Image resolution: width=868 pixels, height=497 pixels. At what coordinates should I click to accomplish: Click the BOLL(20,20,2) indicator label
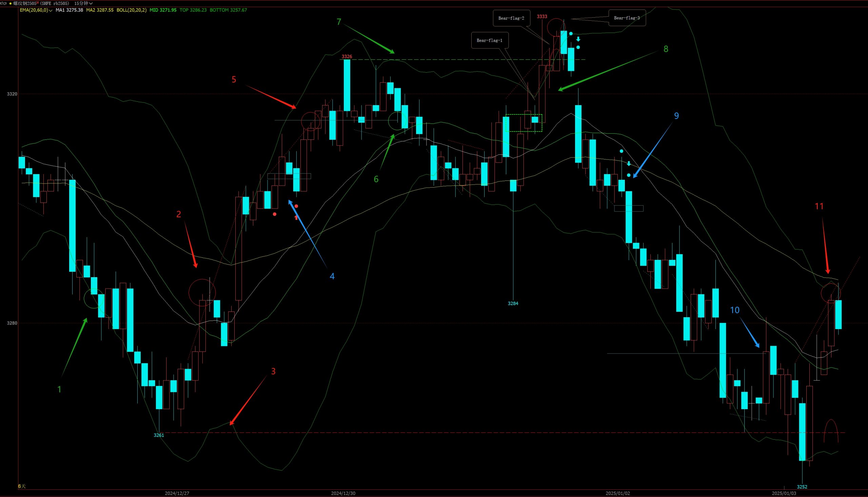131,10
